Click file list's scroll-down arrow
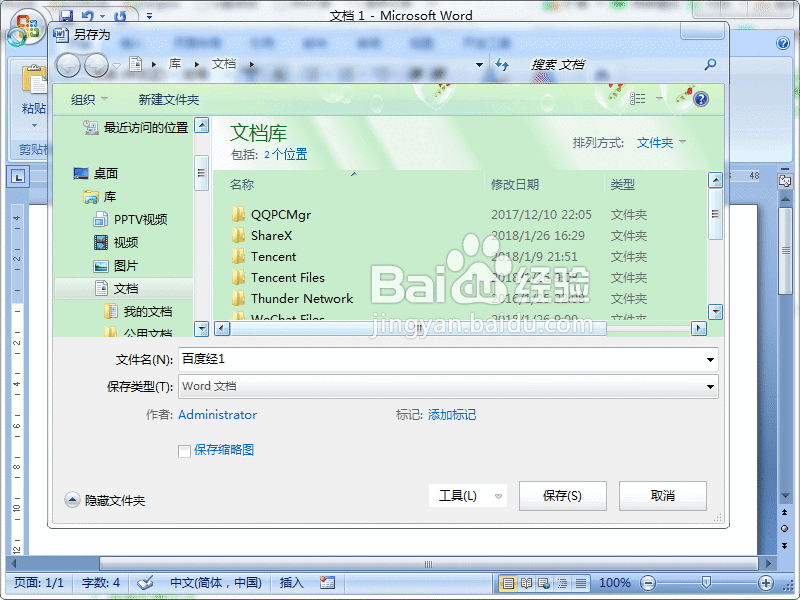This screenshot has width=800, height=600. (x=716, y=311)
